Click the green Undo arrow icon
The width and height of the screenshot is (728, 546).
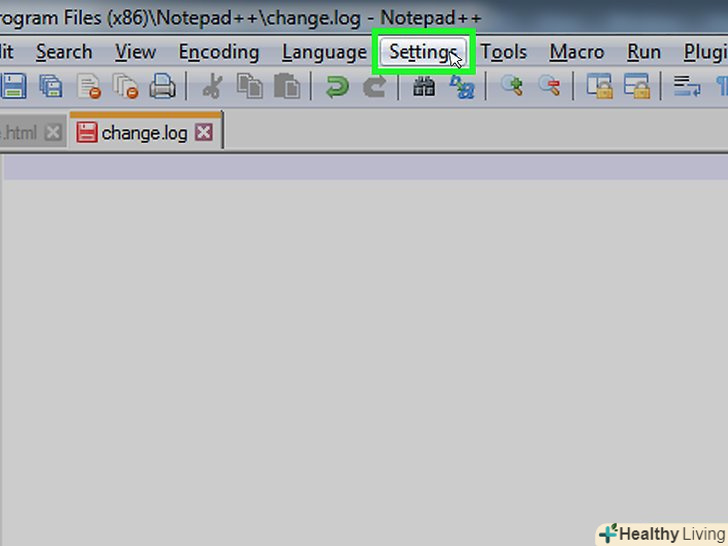pyautogui.click(x=337, y=86)
